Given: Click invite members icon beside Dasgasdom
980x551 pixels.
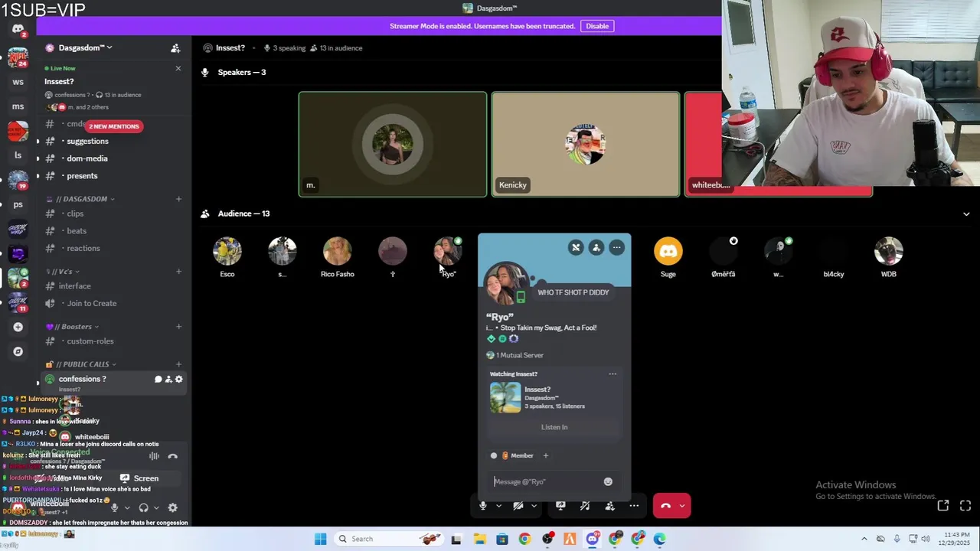Looking at the screenshot, I should (175, 48).
